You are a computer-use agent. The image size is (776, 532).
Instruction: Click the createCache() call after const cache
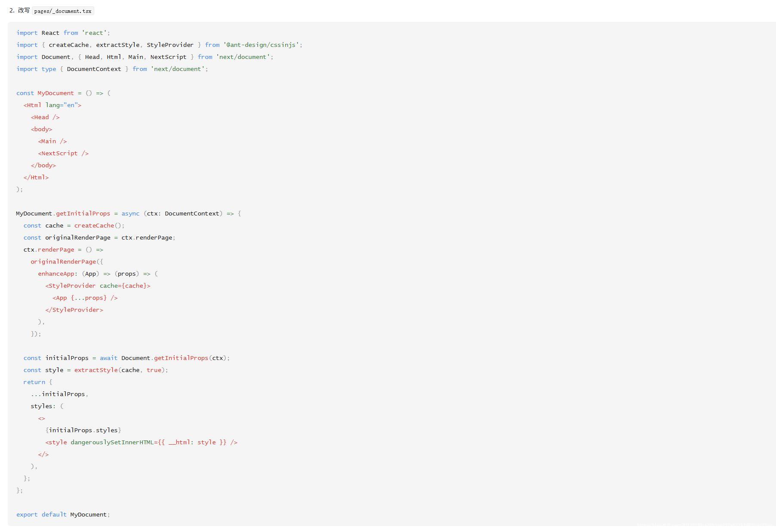[x=99, y=225]
